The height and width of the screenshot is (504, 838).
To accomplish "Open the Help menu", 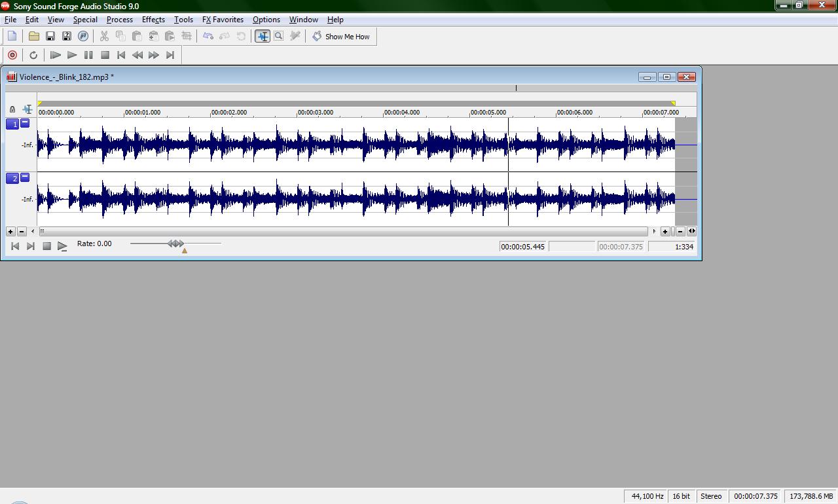I will click(x=335, y=20).
